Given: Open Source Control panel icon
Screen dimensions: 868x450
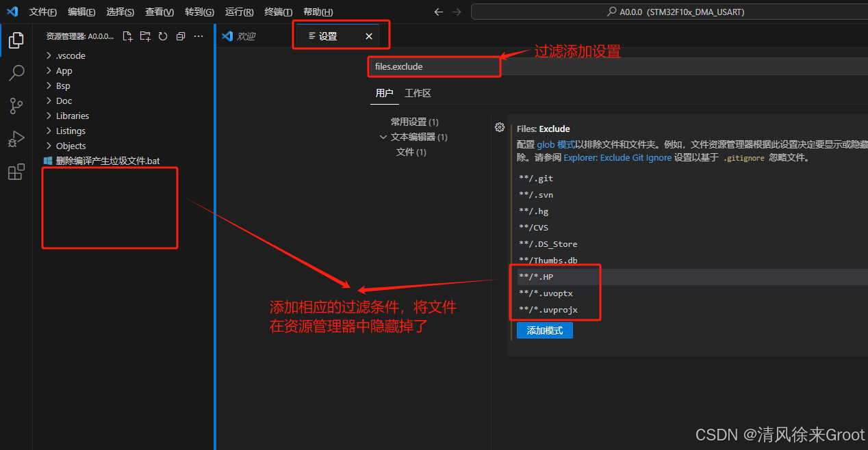Looking at the screenshot, I should click(x=16, y=105).
